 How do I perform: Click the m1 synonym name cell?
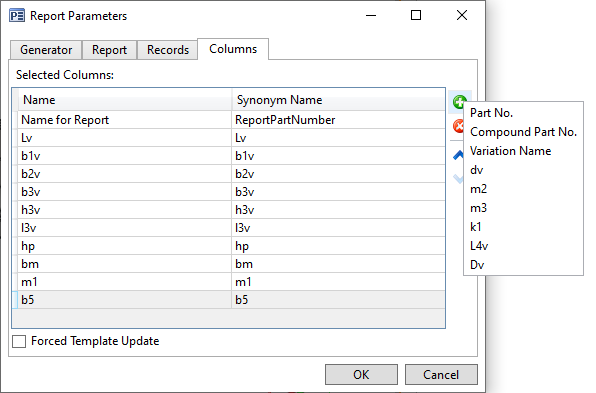(x=338, y=282)
